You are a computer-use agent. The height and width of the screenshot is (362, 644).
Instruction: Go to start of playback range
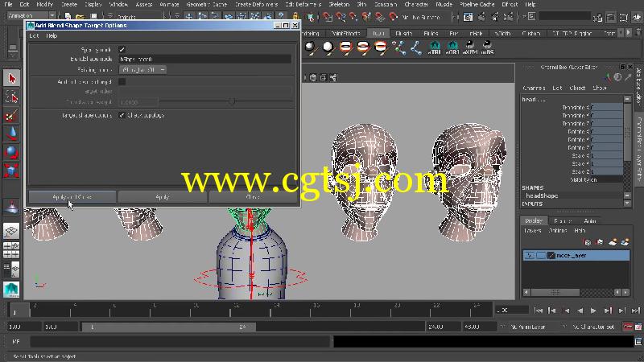538,311
